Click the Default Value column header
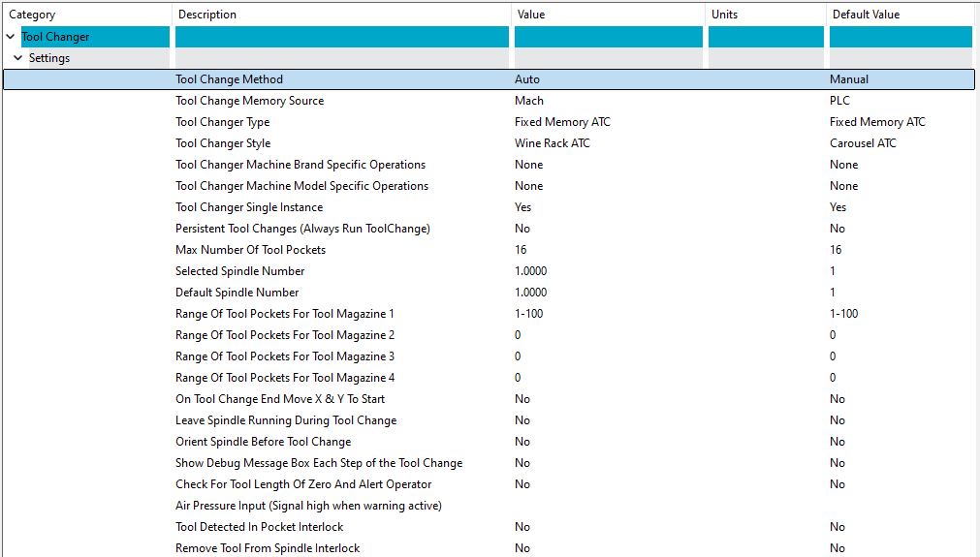 click(x=865, y=15)
